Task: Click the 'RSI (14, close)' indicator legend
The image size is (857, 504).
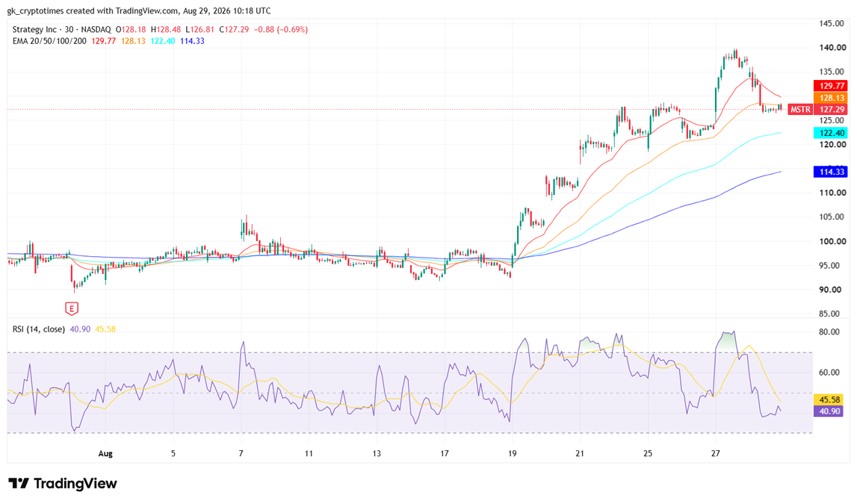Action: pyautogui.click(x=39, y=329)
